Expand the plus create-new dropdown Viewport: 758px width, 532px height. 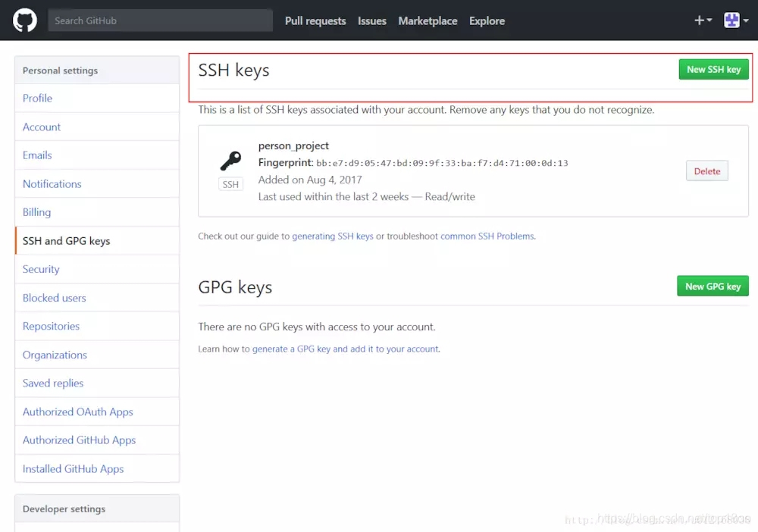coord(703,20)
